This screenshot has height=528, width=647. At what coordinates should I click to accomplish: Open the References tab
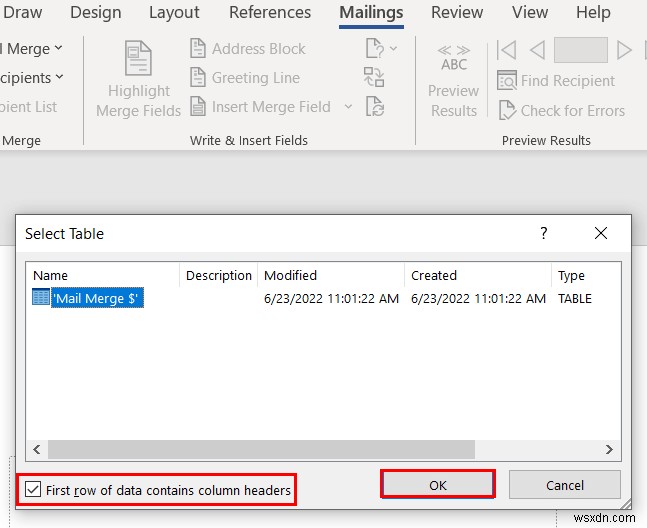(270, 12)
